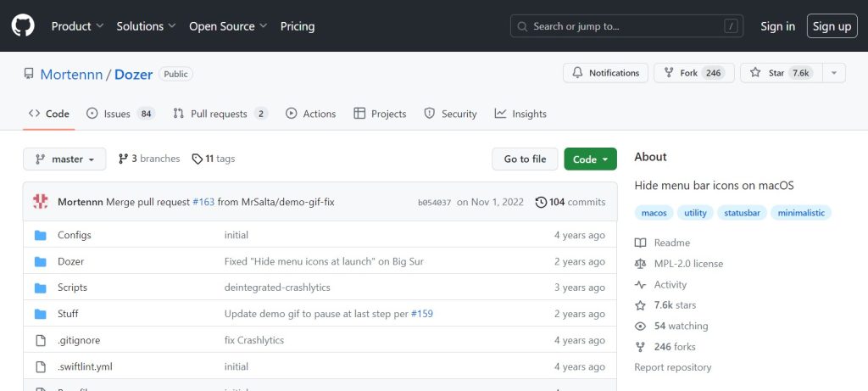The image size is (868, 391).
Task: Open the Configs folder icon
Action: [x=41, y=236]
